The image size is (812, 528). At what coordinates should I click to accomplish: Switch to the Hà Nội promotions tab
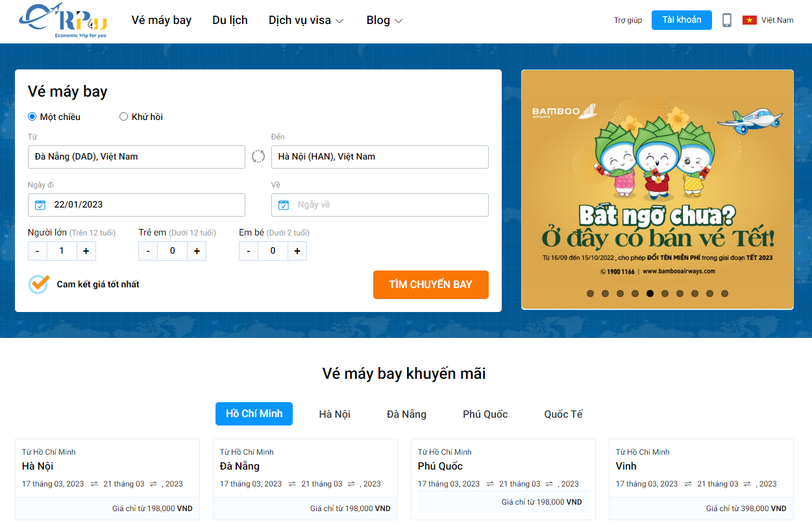point(334,414)
